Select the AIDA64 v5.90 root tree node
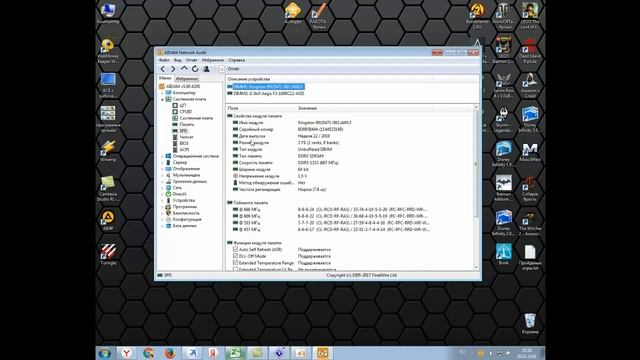Screen dimensions: 640x360 [x=180, y=87]
